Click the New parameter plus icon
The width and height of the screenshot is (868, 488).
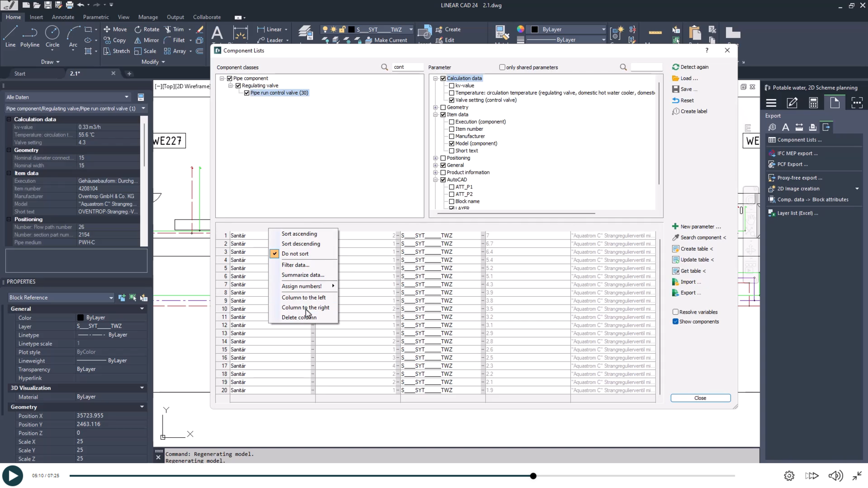[x=675, y=226]
